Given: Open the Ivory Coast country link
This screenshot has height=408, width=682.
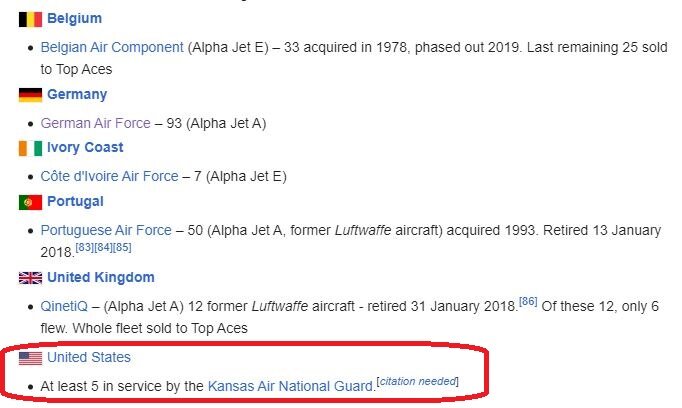Looking at the screenshot, I should click(x=85, y=147).
